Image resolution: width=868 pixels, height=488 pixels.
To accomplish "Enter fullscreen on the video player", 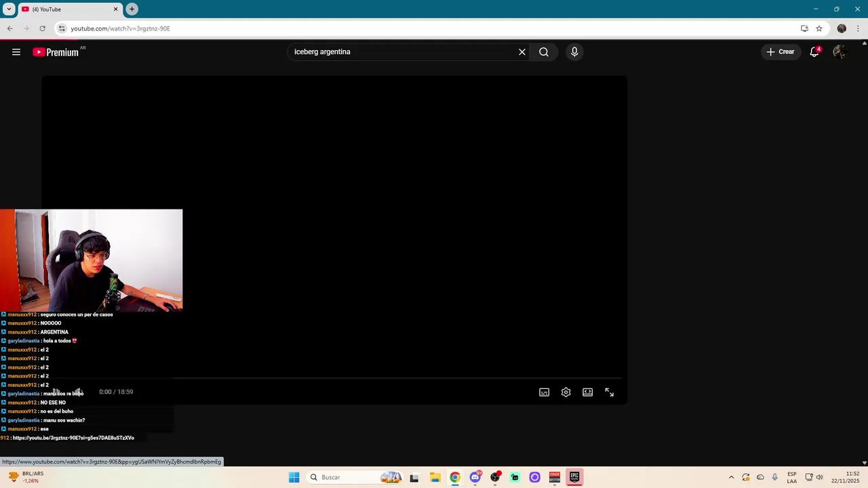I will [609, 392].
